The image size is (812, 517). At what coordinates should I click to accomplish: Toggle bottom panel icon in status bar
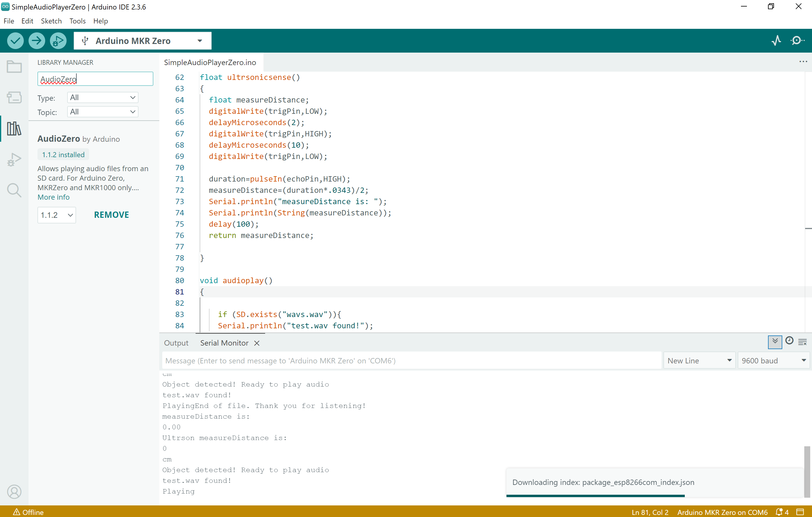coord(800,512)
